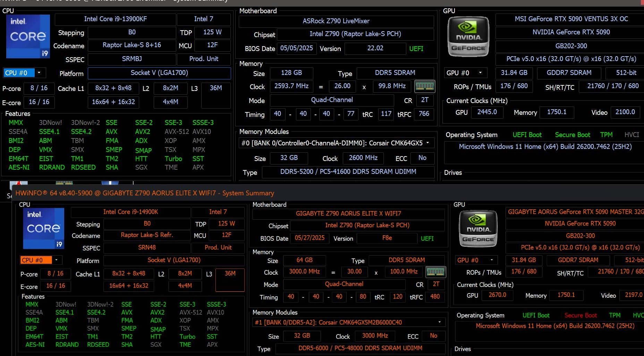The height and width of the screenshot is (356, 644).
Task: Click the BIOS date 05/05/2025
Action: pyautogui.click(x=296, y=49)
